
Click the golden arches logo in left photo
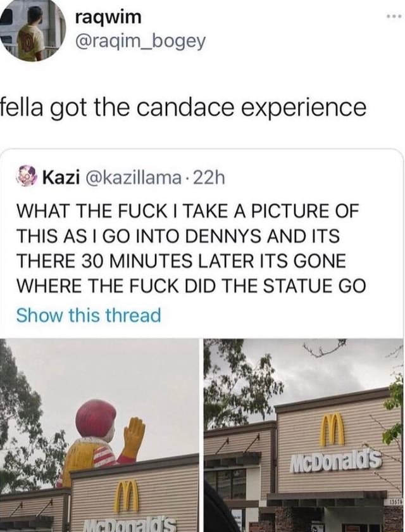126,496
